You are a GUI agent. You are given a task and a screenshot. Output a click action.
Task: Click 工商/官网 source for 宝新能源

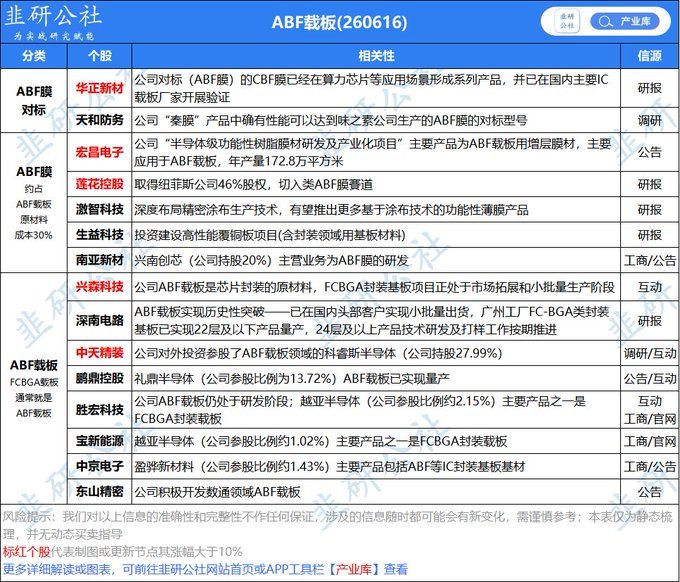point(650,441)
